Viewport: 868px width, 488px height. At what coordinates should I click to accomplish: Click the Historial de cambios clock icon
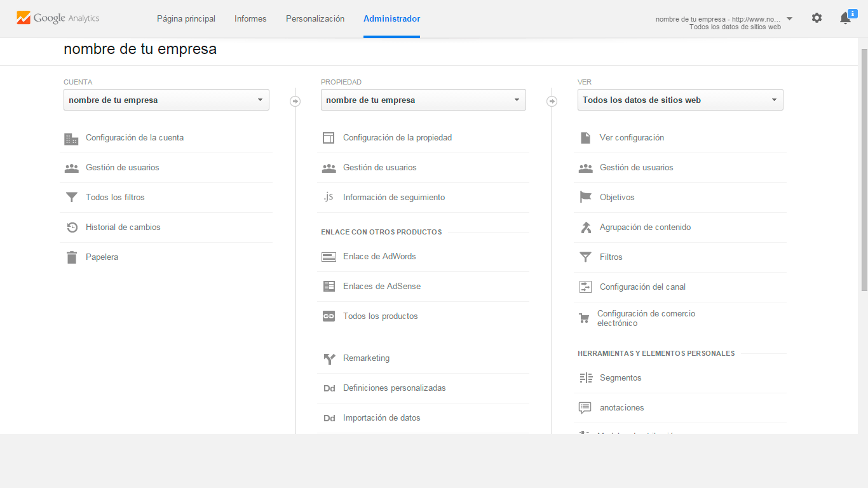[72, 227]
